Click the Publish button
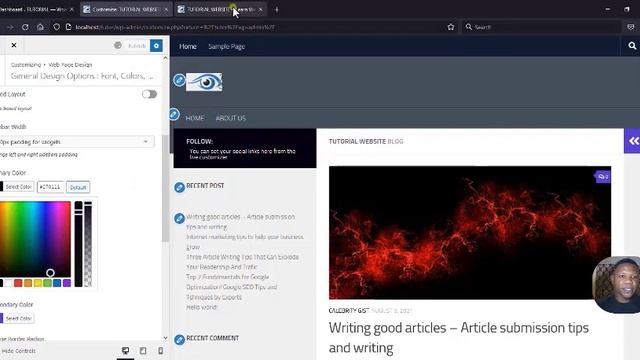 point(137,46)
